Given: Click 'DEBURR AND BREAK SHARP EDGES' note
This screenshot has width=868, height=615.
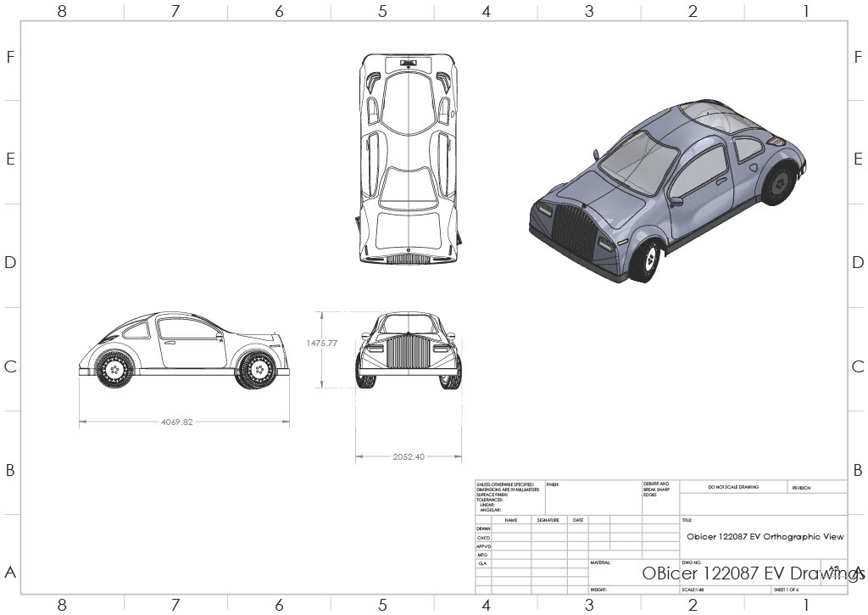Looking at the screenshot, I should [657, 489].
